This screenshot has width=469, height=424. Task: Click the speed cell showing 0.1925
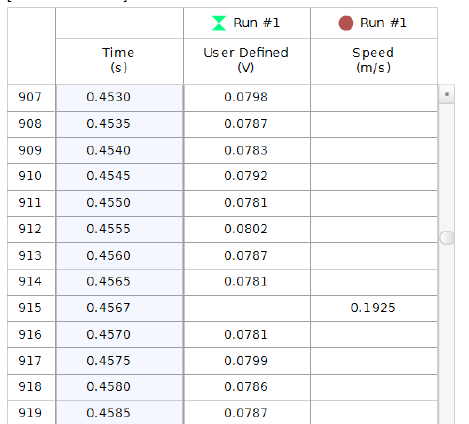click(x=374, y=308)
